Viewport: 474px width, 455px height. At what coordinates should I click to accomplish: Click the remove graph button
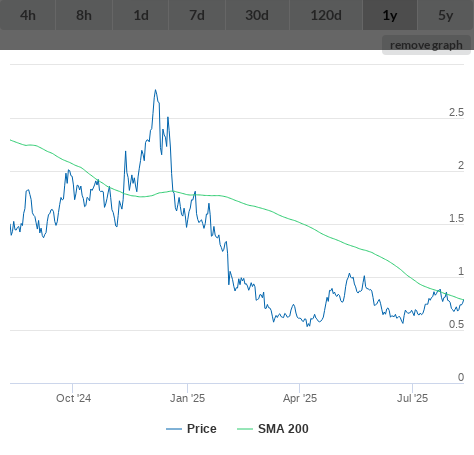pos(426,45)
